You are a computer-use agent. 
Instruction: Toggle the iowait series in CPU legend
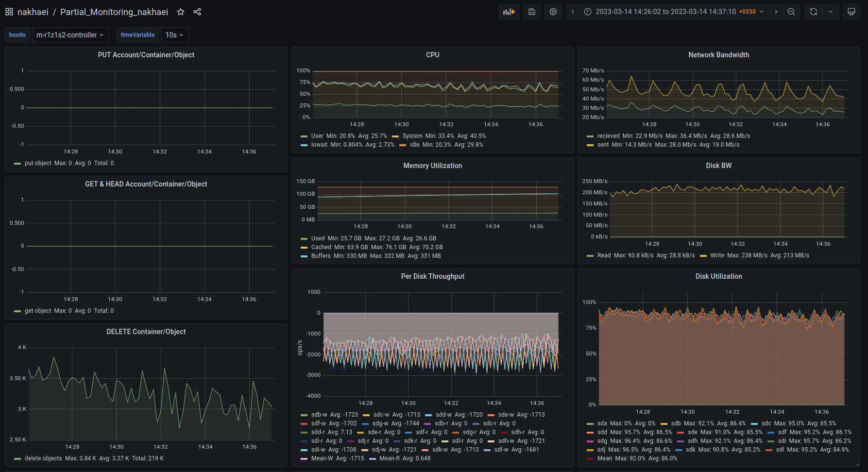319,145
